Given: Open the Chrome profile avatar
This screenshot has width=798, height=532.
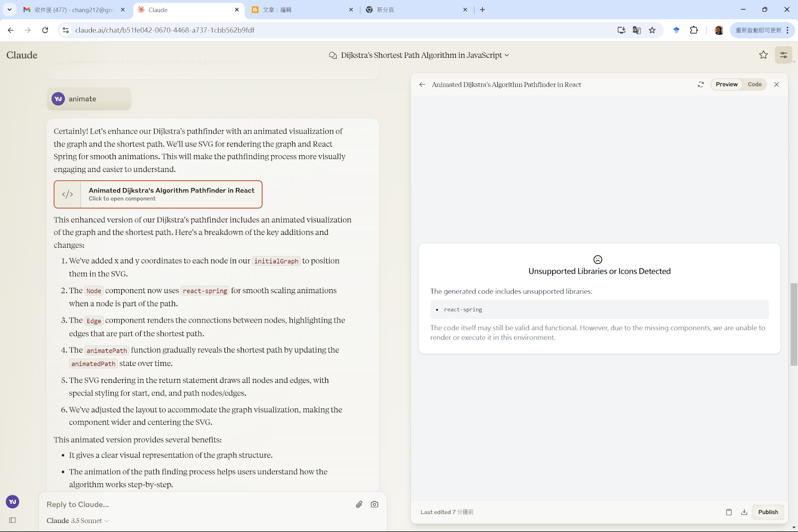Looking at the screenshot, I should coord(719,30).
